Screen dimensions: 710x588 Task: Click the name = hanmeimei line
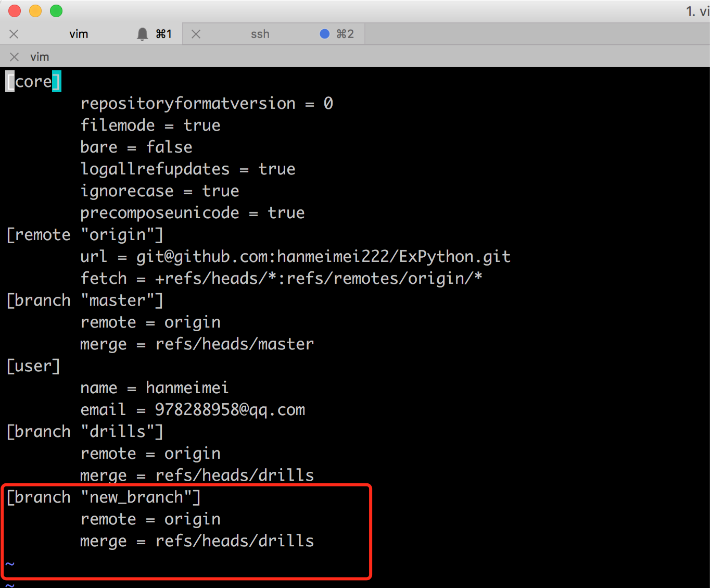pos(154,388)
